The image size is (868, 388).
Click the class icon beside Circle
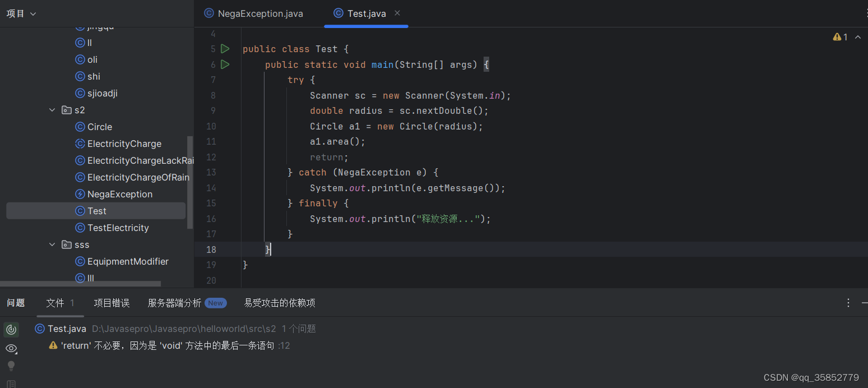coord(80,127)
